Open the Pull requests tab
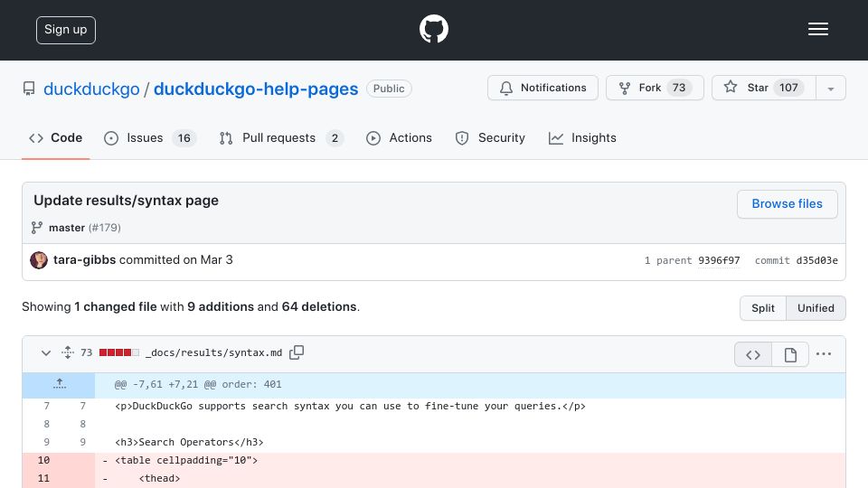 [281, 137]
